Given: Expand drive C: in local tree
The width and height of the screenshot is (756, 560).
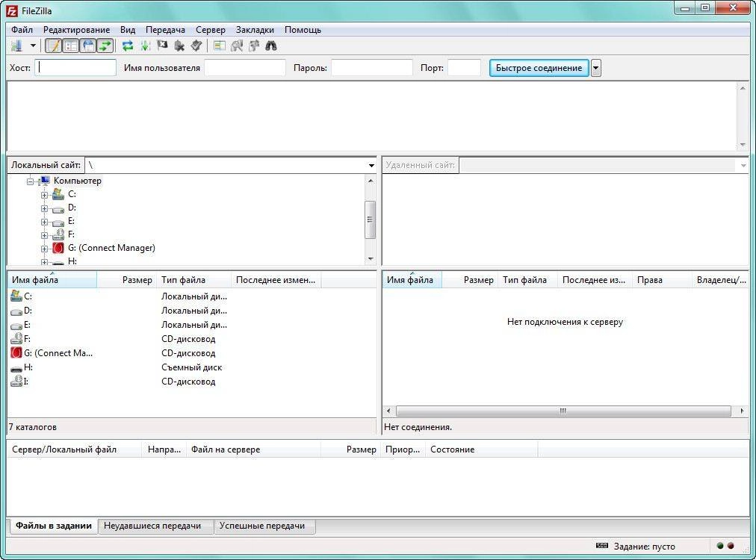Looking at the screenshot, I should pos(44,195).
